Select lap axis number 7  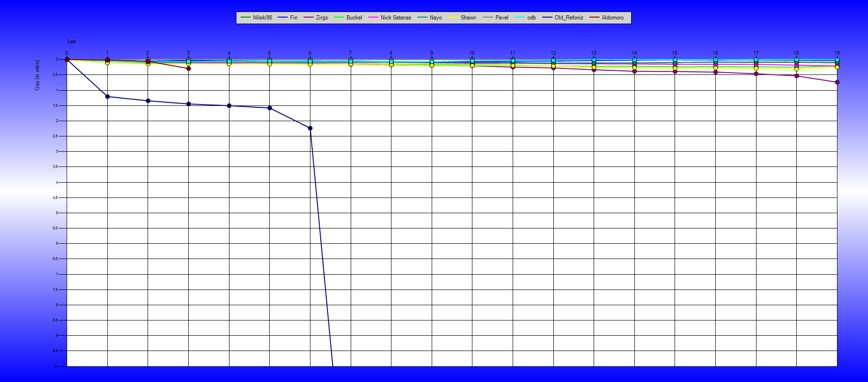(350, 53)
